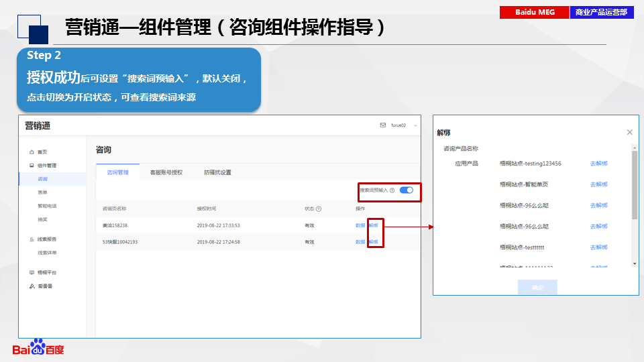Switch to the 客服账号授权 tab
This screenshot has width=644, height=362.
click(166, 172)
